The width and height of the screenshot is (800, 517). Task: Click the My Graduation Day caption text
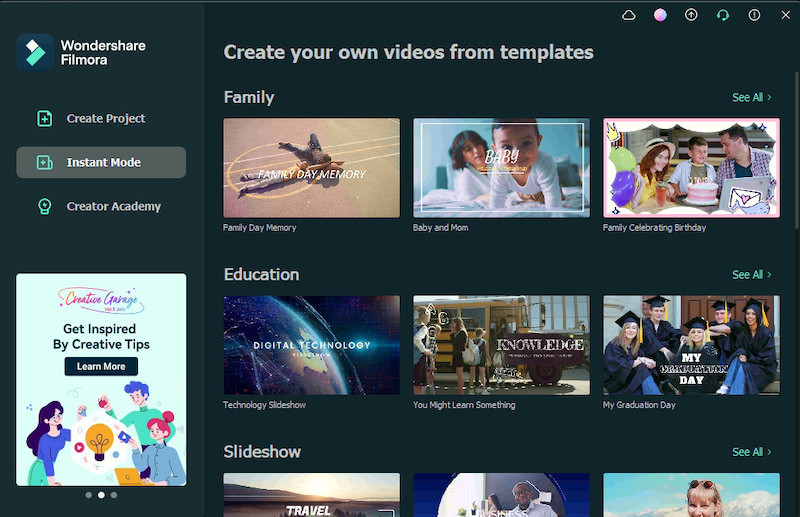pos(639,405)
